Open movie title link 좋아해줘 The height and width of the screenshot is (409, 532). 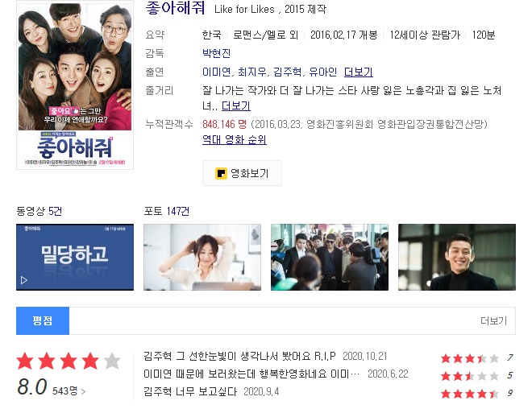point(175,8)
